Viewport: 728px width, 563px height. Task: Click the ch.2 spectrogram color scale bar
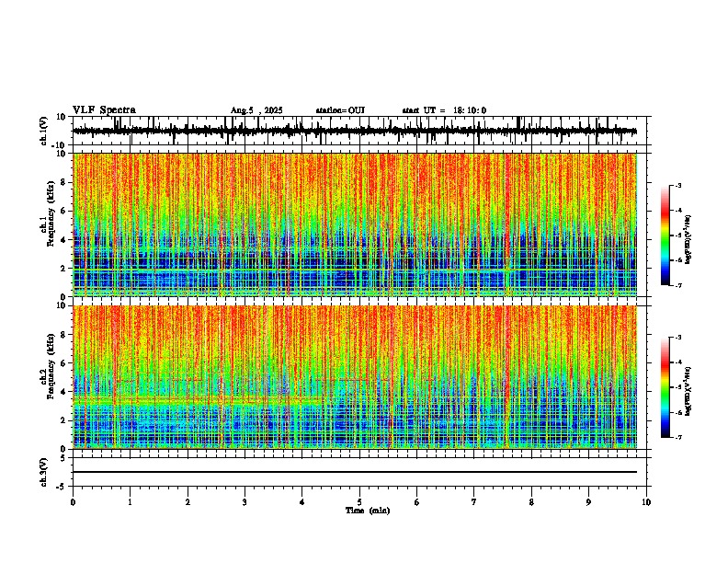665,387
